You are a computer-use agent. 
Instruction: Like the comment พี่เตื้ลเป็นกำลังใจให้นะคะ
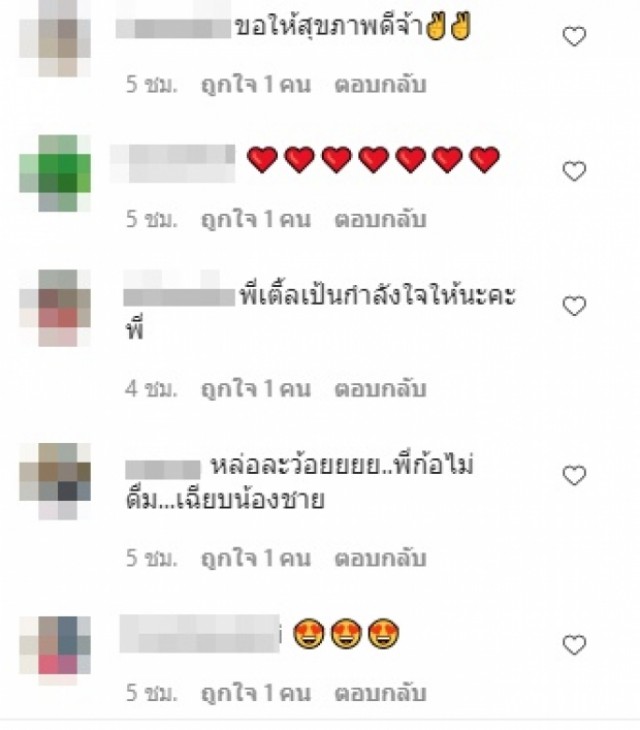pos(574,306)
